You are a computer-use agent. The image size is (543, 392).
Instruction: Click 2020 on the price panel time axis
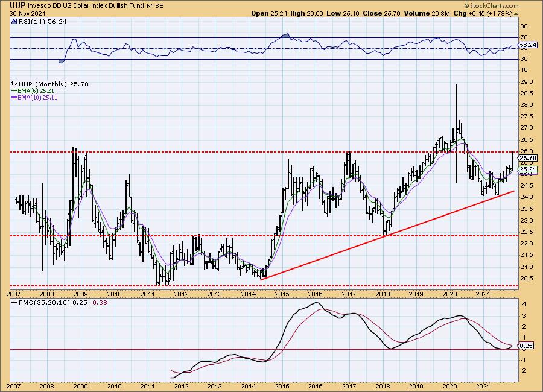click(450, 294)
